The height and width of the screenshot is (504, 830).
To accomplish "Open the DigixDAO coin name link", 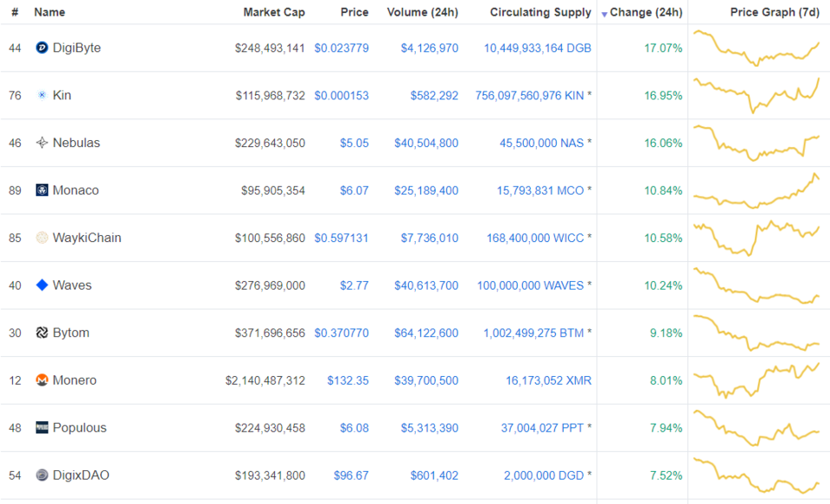I will pyautogui.click(x=81, y=475).
